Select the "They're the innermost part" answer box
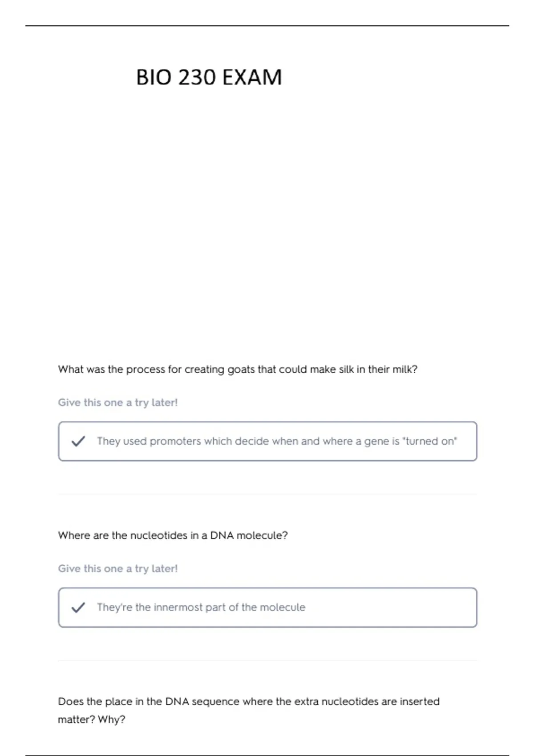534x756 pixels. point(267,607)
